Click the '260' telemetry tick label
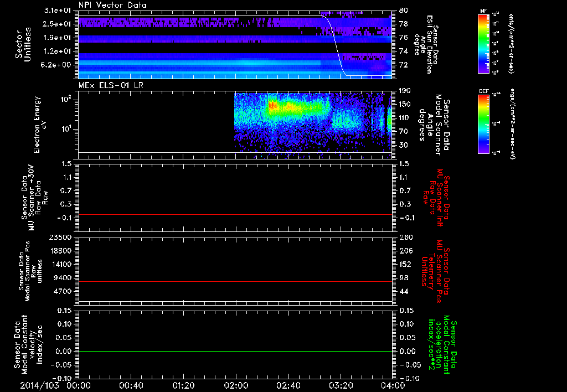Viewport: 567px width, 392px height. click(x=405, y=238)
